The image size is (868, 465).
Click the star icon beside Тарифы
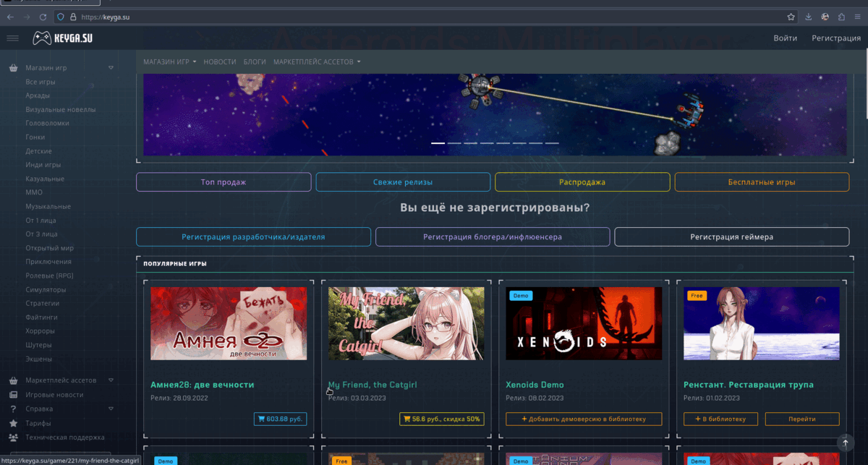click(13, 423)
